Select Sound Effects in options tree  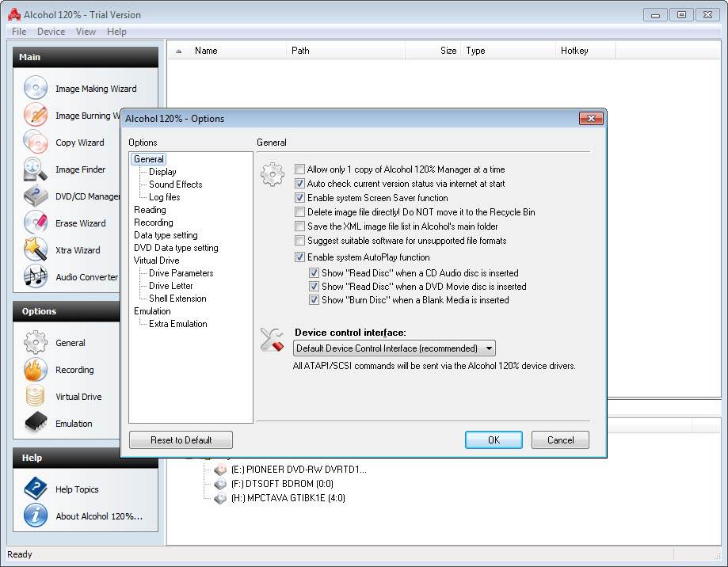(x=176, y=185)
